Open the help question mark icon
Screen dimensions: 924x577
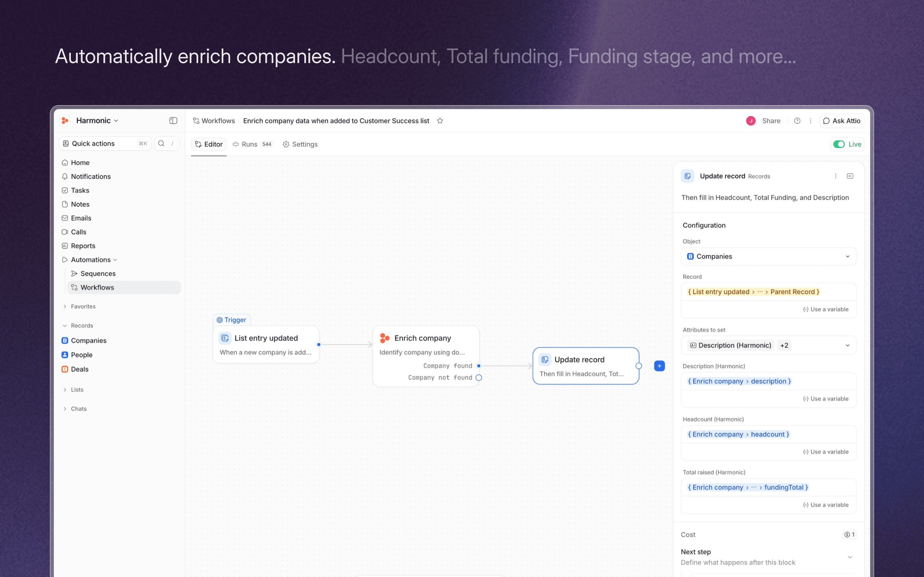pos(797,121)
